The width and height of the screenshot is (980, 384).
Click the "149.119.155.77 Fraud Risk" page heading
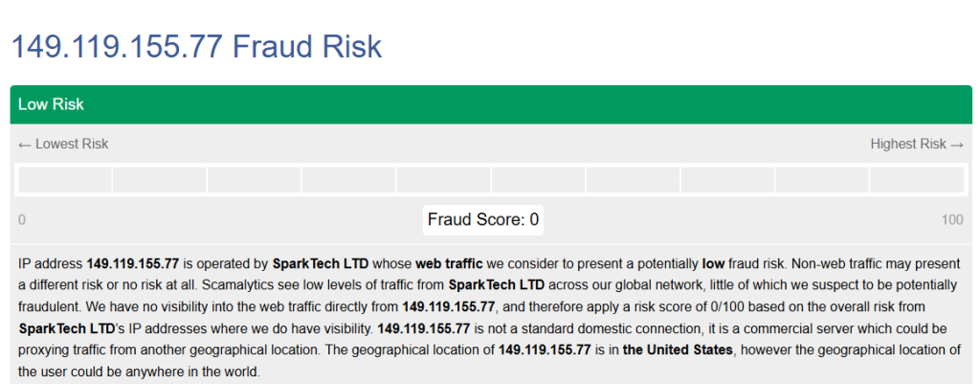pyautogui.click(x=195, y=46)
